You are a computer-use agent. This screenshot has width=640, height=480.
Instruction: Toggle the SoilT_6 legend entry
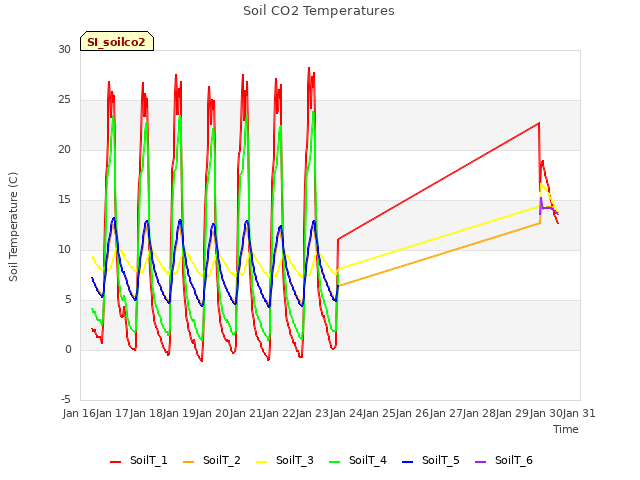point(504,460)
